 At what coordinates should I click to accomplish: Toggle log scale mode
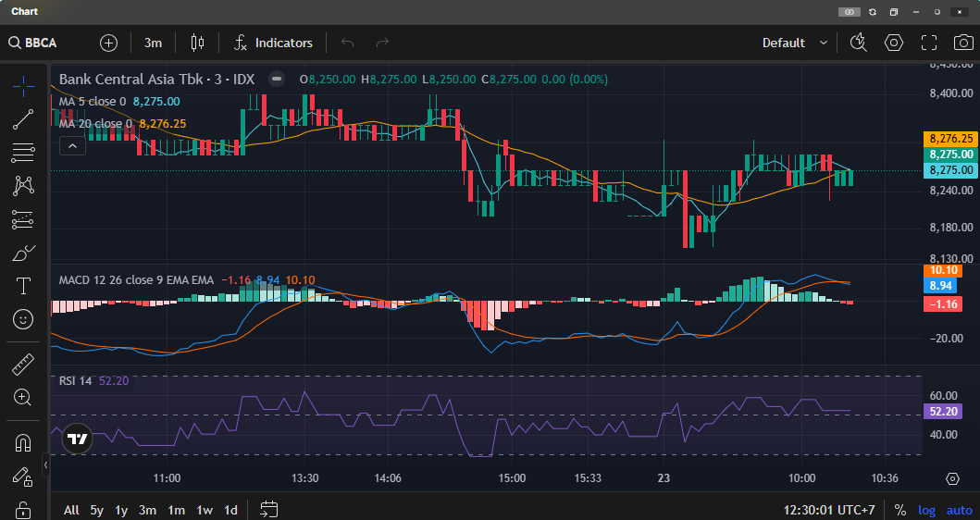coord(926,510)
